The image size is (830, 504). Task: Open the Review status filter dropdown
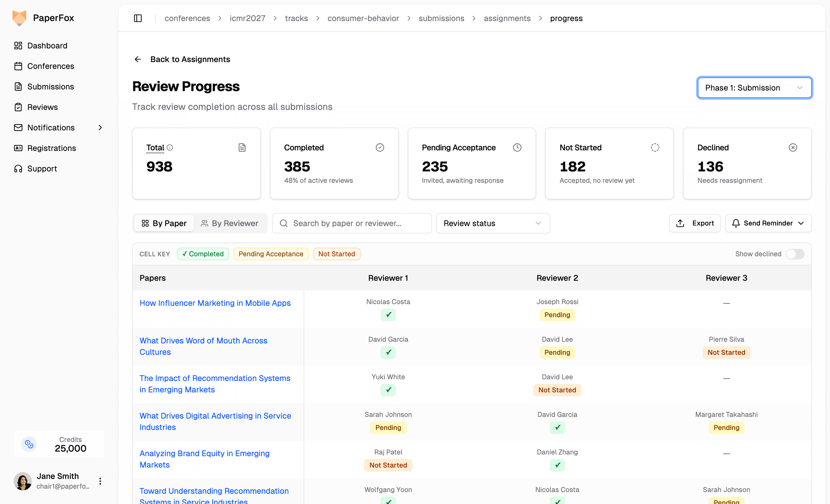pyautogui.click(x=493, y=223)
